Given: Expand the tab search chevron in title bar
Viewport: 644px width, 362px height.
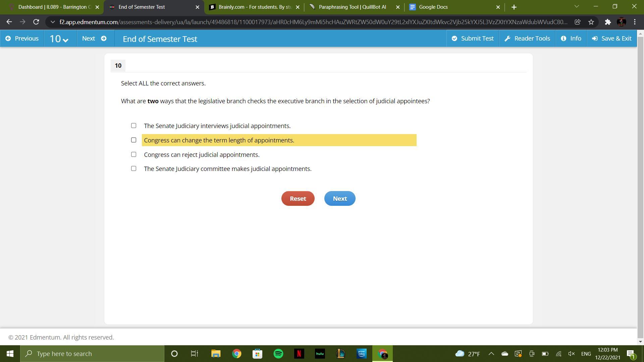Looking at the screenshot, I should 577,6.
